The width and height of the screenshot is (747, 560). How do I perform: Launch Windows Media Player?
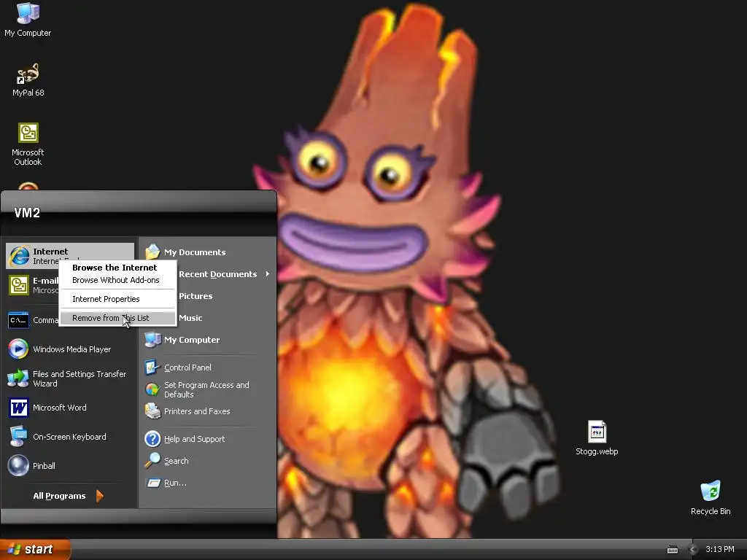click(x=70, y=349)
